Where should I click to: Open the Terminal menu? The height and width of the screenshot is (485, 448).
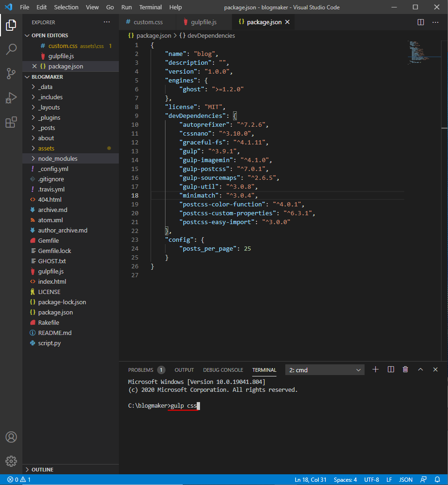pos(151,7)
